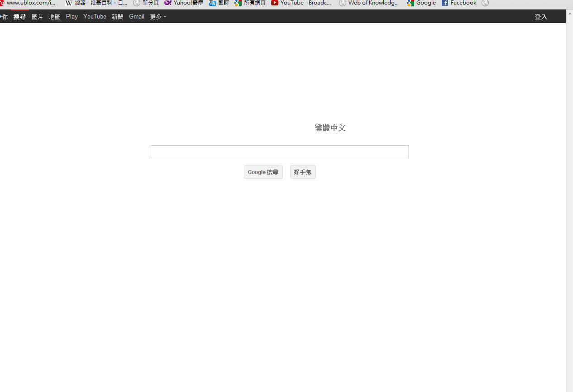The width and height of the screenshot is (573, 392).
Task: Click the 好手氣 lucky button
Action: [303, 172]
